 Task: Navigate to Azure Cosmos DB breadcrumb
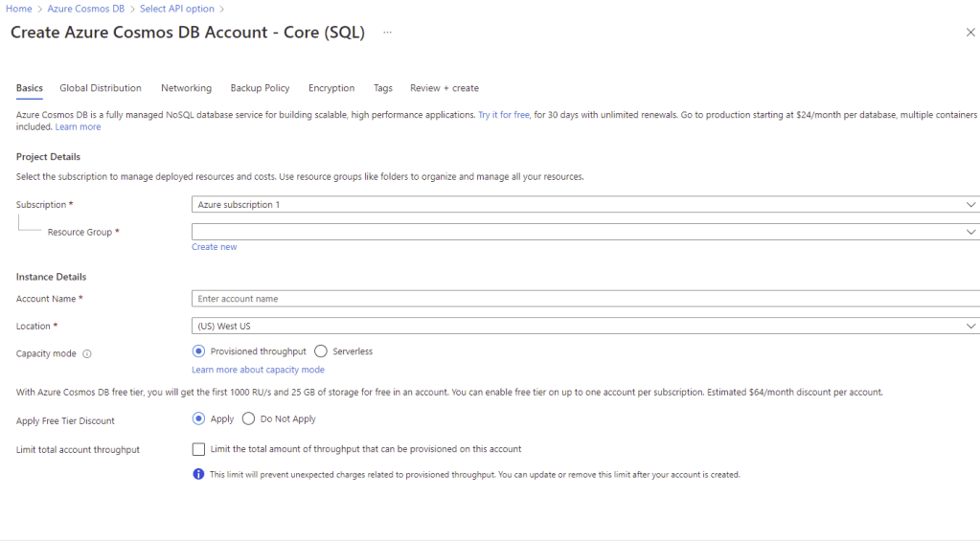85,9
